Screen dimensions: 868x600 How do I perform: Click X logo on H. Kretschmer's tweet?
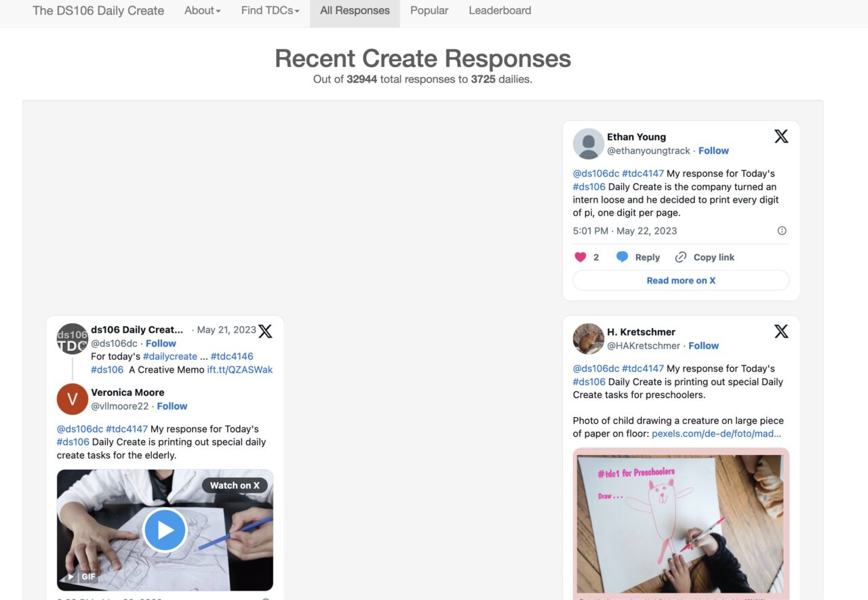781,331
